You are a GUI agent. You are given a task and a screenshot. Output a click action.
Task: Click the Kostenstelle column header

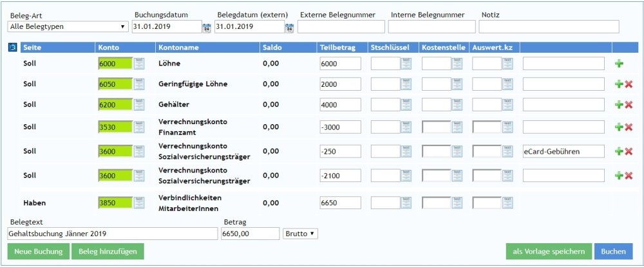444,48
